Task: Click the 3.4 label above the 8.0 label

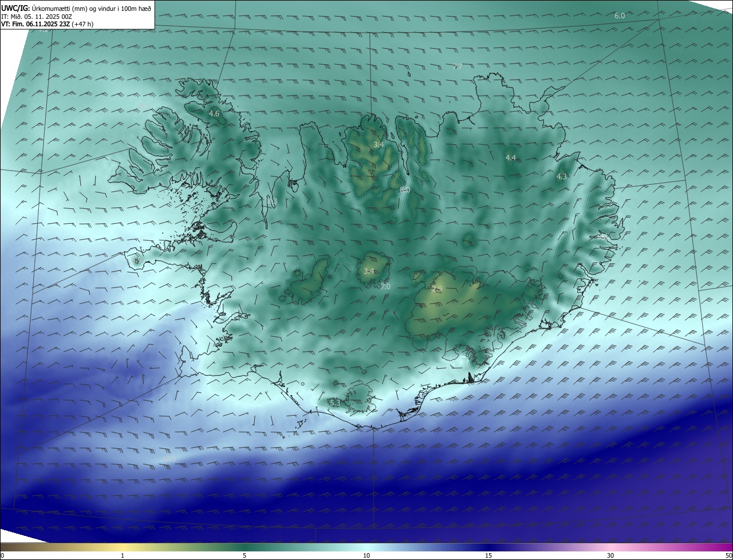Action: coord(379,144)
